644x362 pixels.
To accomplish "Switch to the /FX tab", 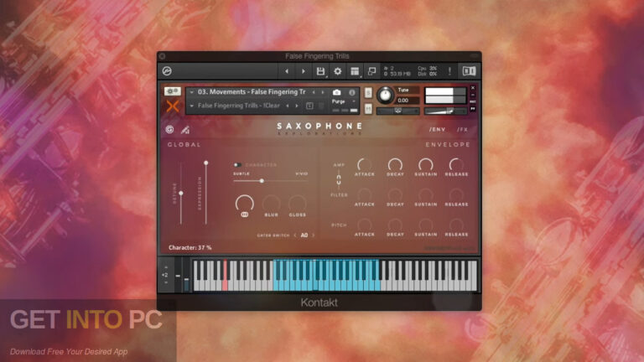I will [x=463, y=129].
